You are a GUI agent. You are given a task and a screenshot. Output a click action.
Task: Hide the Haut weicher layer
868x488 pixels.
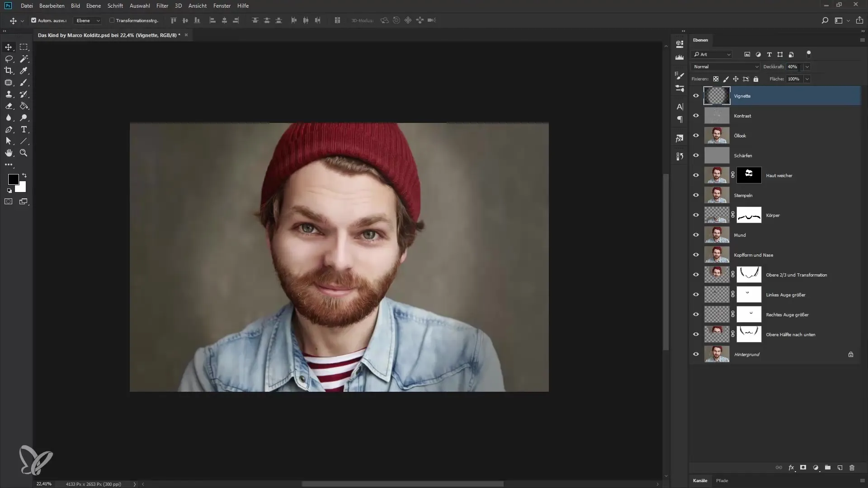pyautogui.click(x=696, y=175)
